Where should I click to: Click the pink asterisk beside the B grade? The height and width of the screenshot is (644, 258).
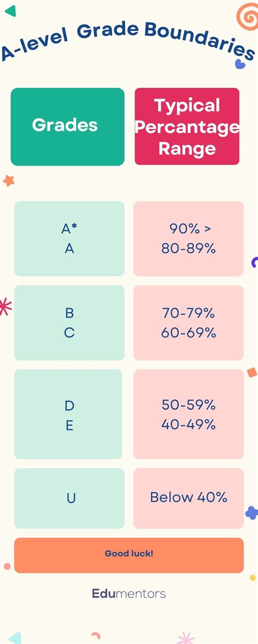pyautogui.click(x=5, y=307)
